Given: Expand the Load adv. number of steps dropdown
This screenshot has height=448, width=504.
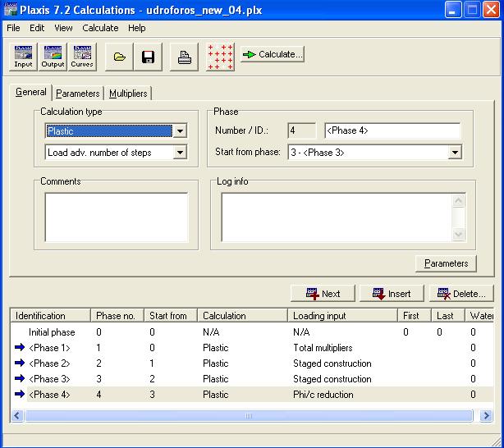Looking at the screenshot, I should [180, 153].
